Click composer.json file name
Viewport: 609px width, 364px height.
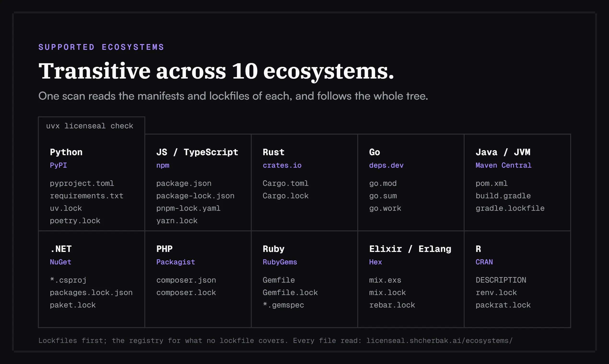coord(186,280)
